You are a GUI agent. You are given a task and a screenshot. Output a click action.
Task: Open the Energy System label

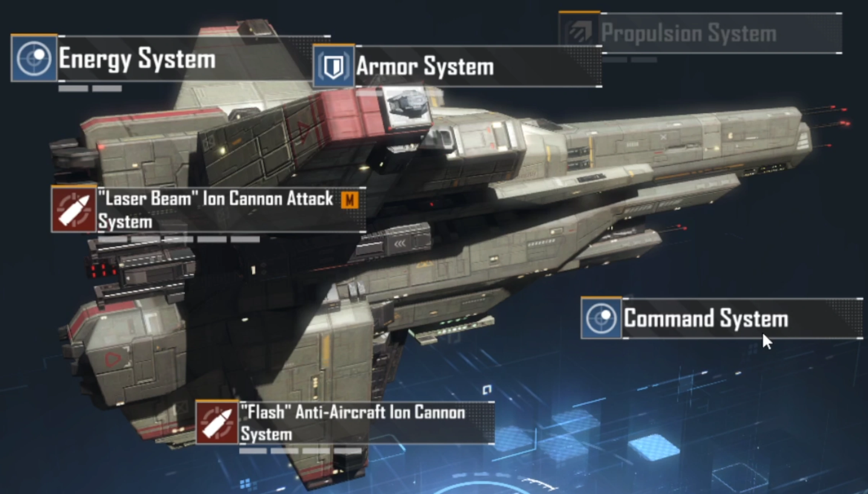coord(137,59)
